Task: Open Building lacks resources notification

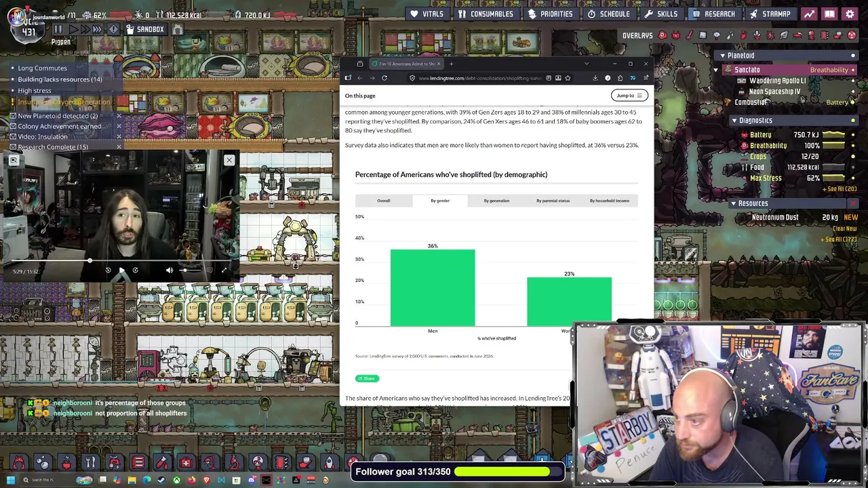Action: (x=60, y=79)
